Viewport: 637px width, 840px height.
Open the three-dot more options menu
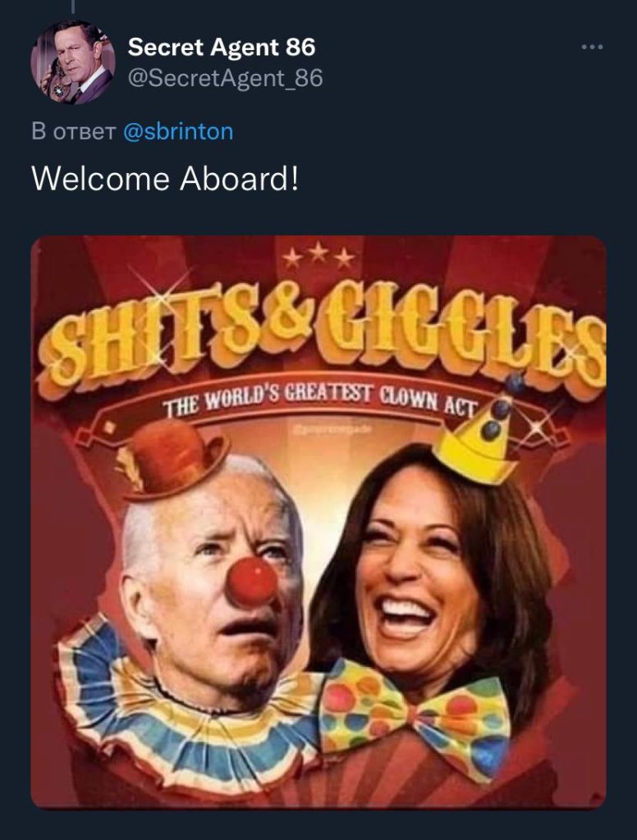click(592, 47)
